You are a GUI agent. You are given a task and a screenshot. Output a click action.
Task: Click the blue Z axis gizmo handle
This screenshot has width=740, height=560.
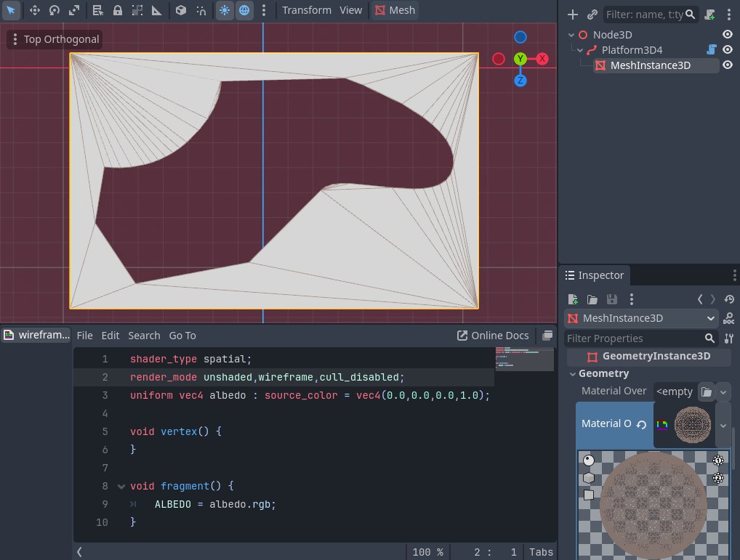click(x=520, y=81)
